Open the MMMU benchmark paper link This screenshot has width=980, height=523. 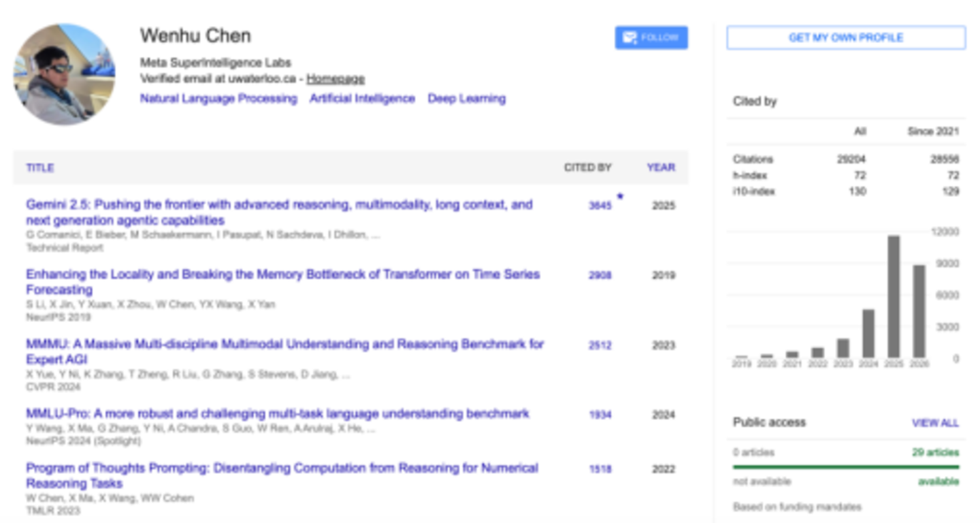pyautogui.click(x=284, y=351)
